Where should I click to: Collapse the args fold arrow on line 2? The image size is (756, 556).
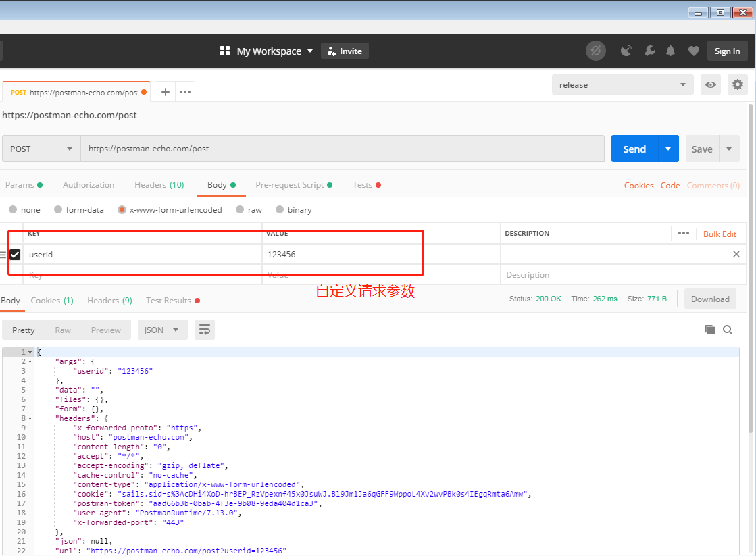point(30,361)
